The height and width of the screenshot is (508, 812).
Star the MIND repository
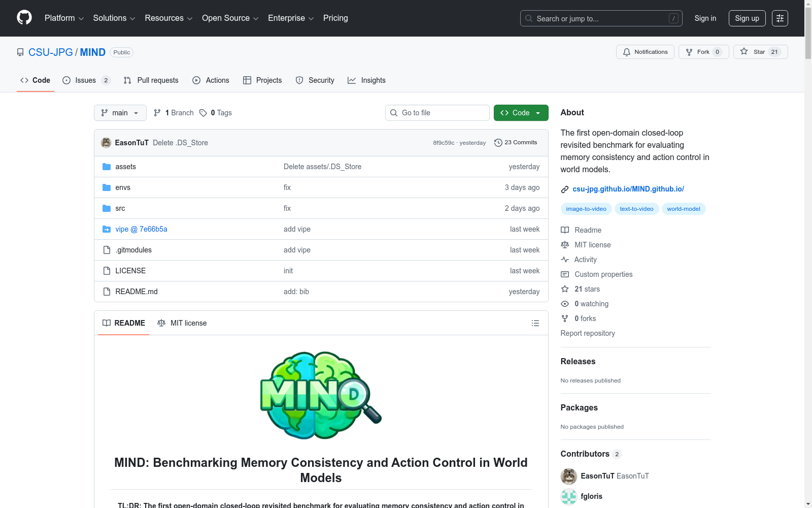(x=760, y=52)
